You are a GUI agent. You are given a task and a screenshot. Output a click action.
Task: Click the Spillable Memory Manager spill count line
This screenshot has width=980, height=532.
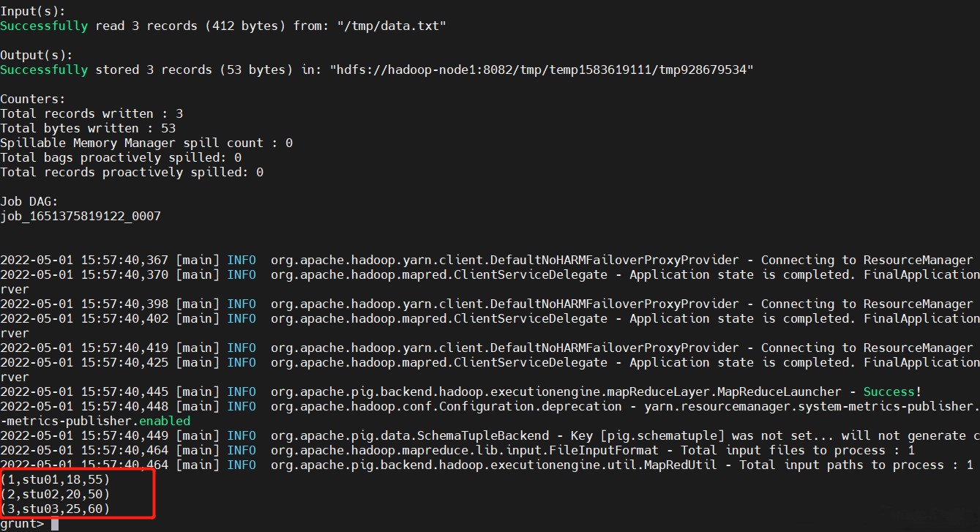click(x=146, y=143)
